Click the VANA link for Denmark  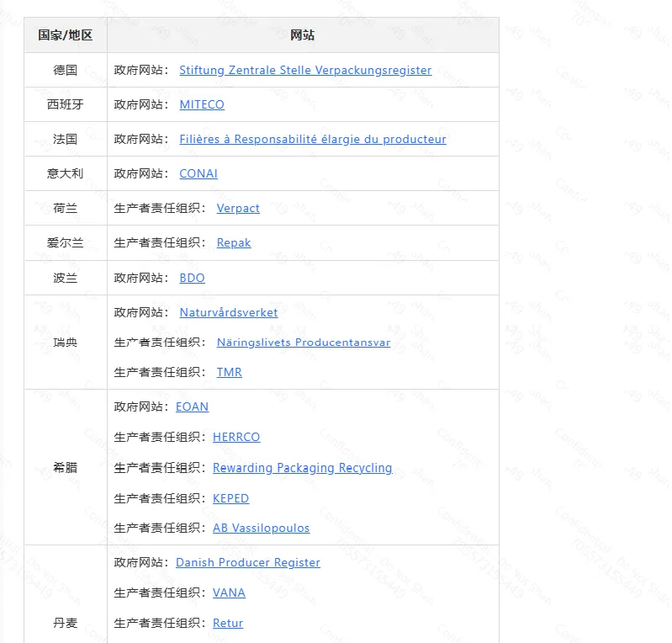229,593
